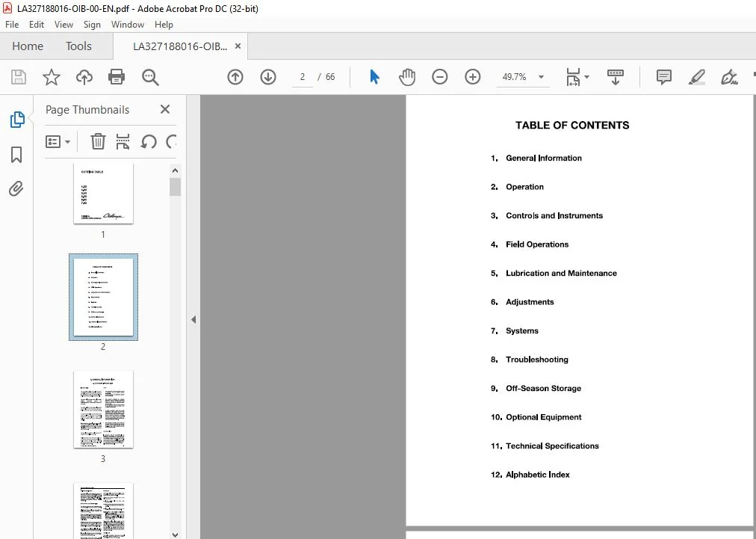
Task: Click 'Operation' contents entry
Action: (524, 187)
